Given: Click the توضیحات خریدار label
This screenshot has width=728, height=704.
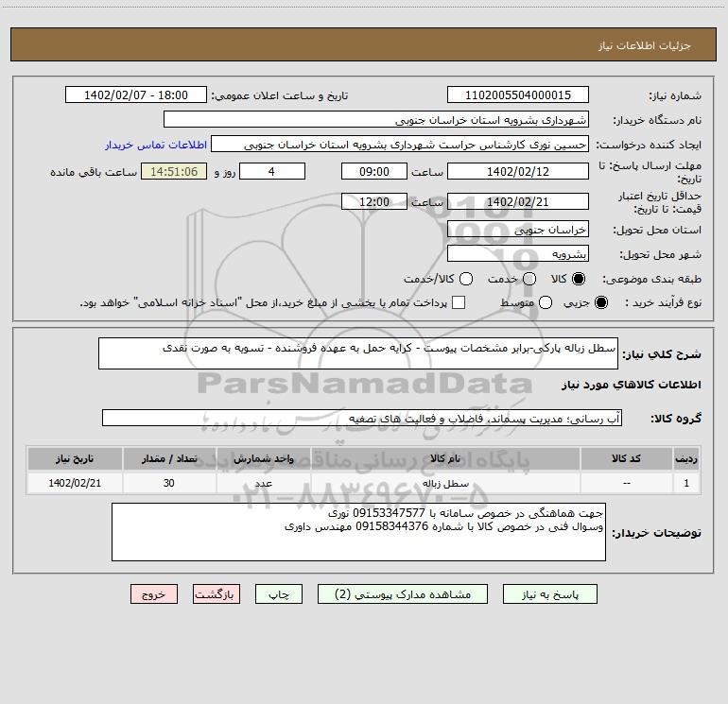Looking at the screenshot, I should coord(656,533).
